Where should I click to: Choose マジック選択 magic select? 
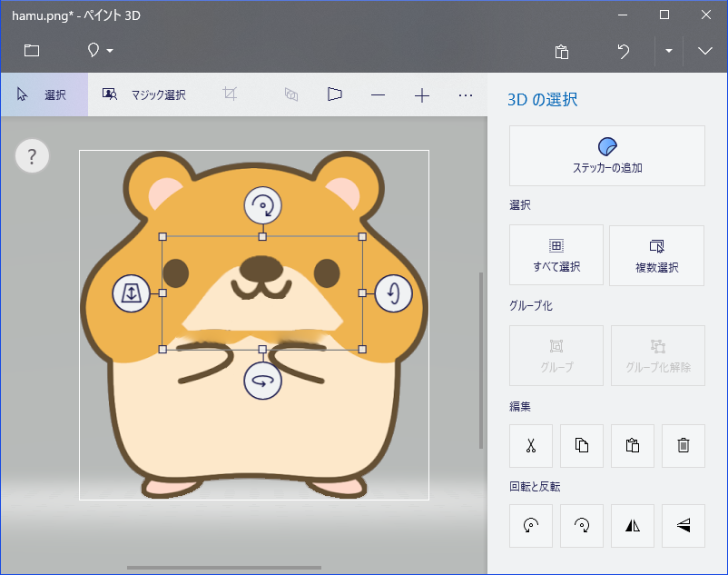pyautogui.click(x=144, y=94)
